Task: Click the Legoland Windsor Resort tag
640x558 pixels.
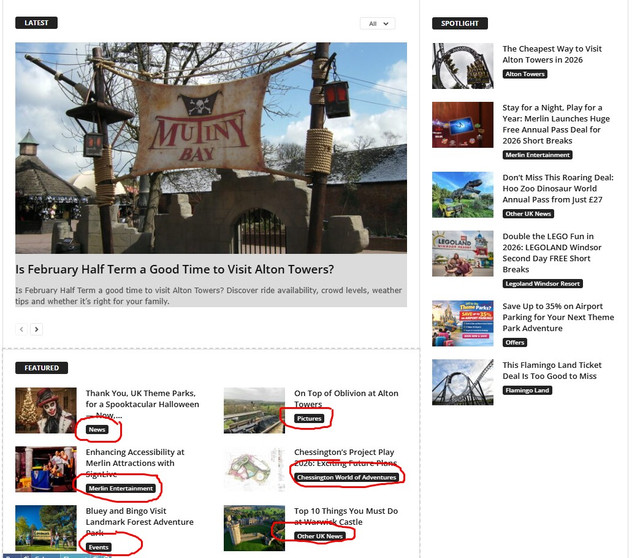Action: tap(542, 284)
